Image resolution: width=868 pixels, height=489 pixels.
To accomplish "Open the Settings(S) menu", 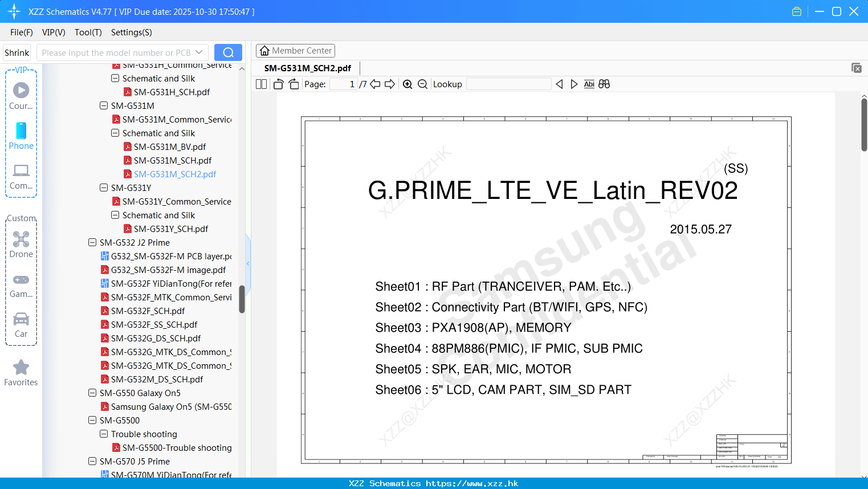I will tap(132, 32).
